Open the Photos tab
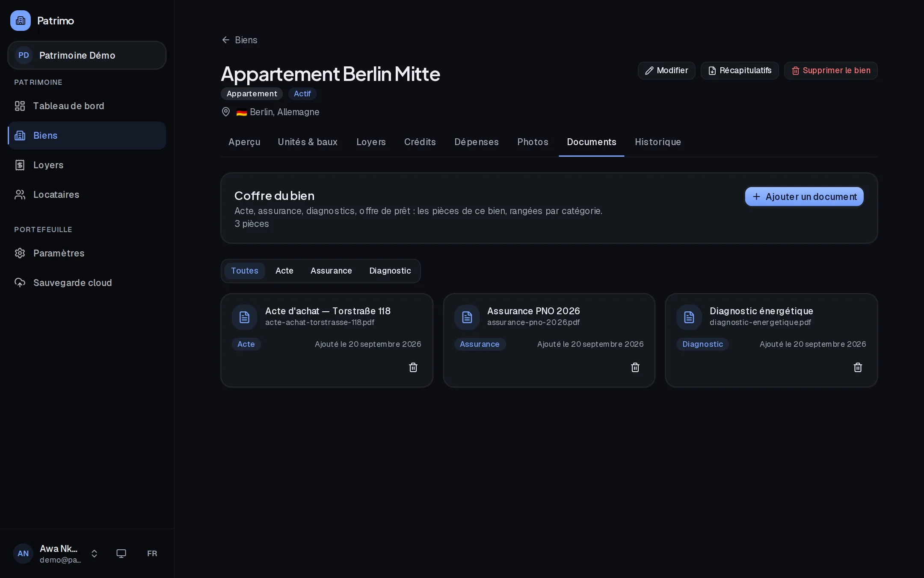The height and width of the screenshot is (578, 924). tap(533, 142)
